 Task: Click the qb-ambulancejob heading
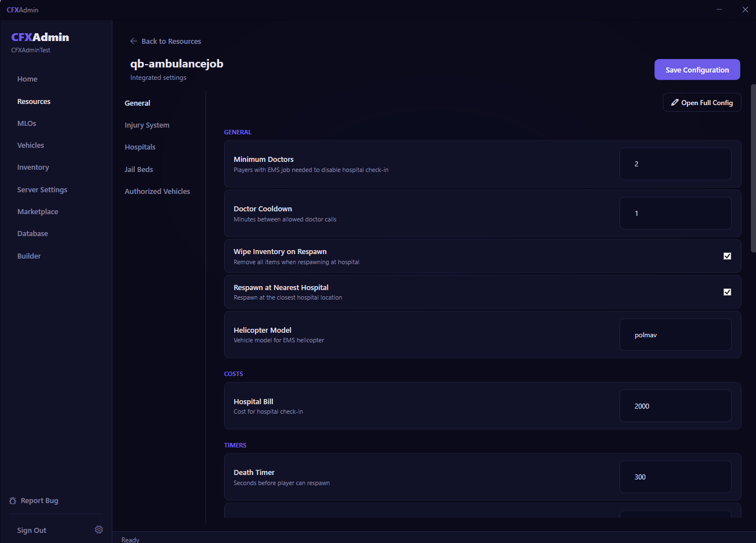point(177,64)
